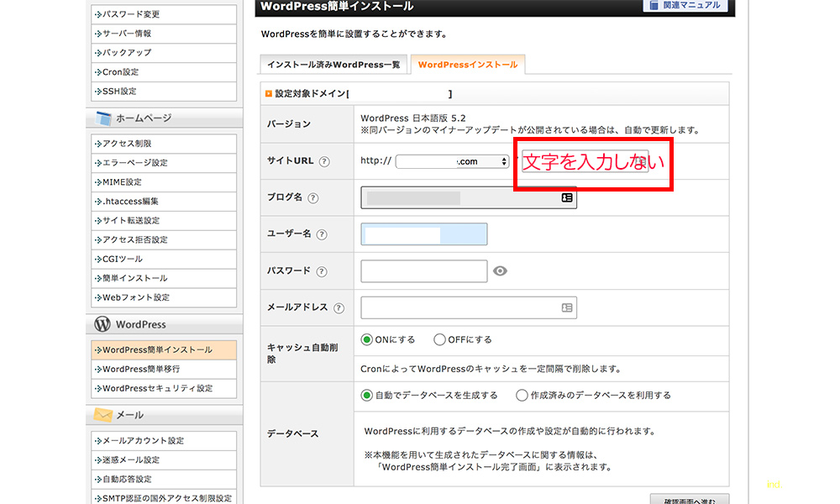Open 簡単インストール under ホームページ
The height and width of the screenshot is (504, 840).
164,279
